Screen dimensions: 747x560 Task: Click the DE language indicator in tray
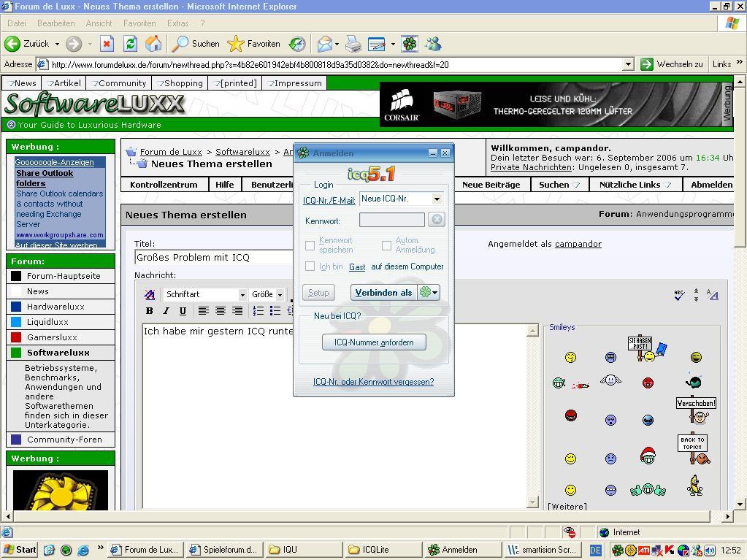point(596,550)
